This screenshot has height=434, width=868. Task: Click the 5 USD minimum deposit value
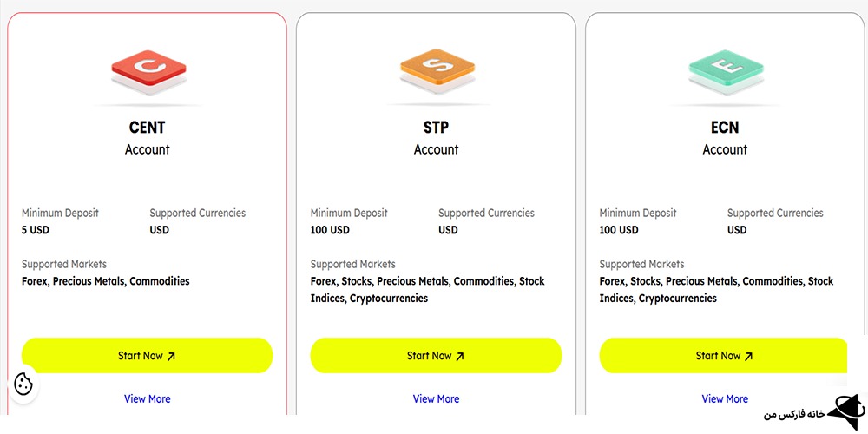pyautogui.click(x=36, y=230)
